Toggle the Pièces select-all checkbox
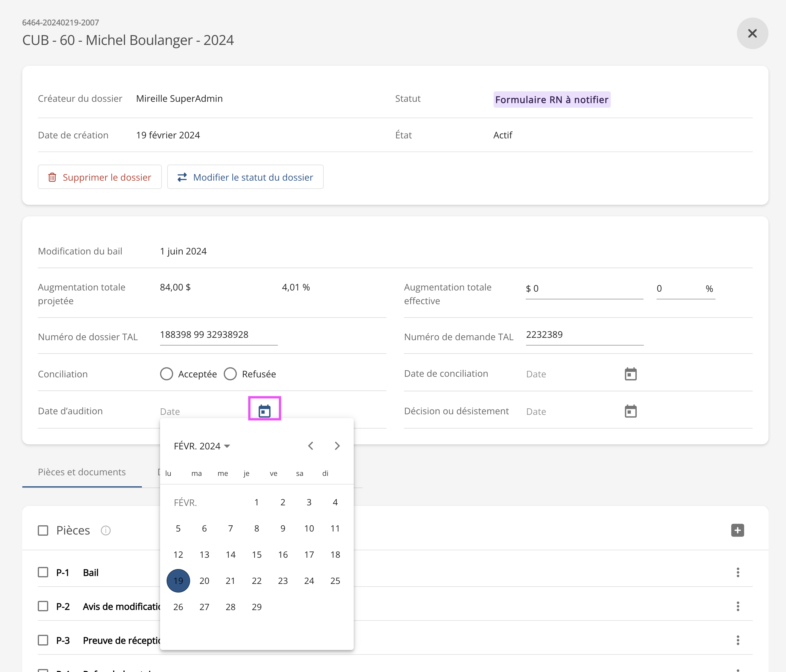This screenshot has height=672, width=786. click(x=43, y=530)
